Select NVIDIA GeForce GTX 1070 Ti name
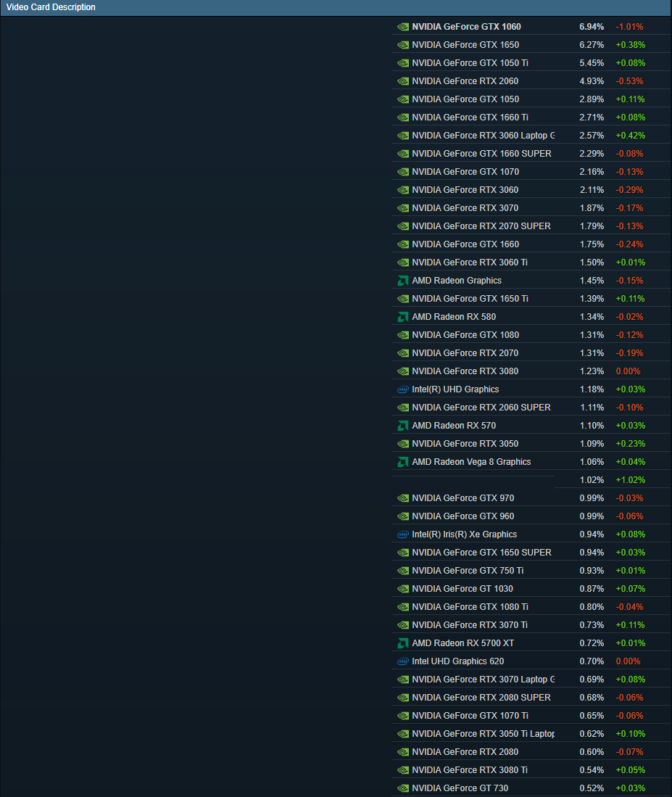Screen dimensions: 672x797 tap(470, 716)
